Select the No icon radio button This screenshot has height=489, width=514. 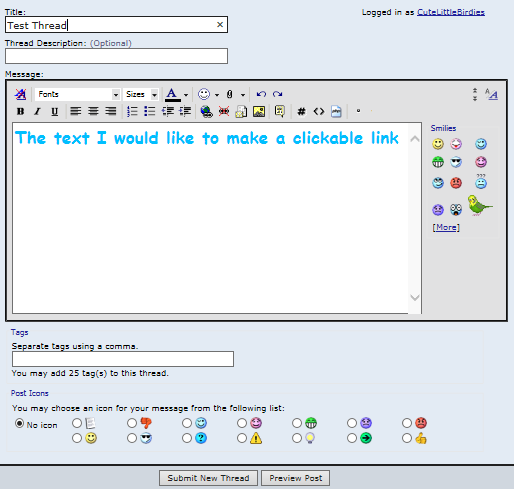(20, 424)
